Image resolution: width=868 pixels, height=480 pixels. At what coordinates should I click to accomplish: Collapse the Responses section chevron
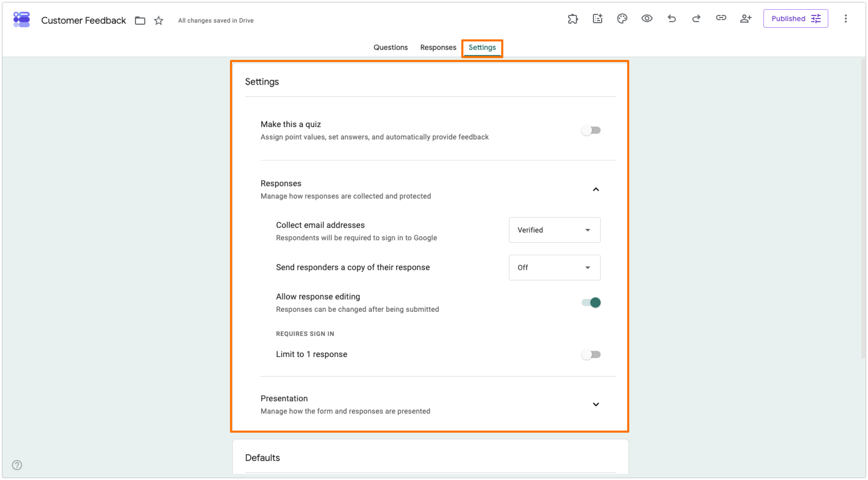coord(596,189)
